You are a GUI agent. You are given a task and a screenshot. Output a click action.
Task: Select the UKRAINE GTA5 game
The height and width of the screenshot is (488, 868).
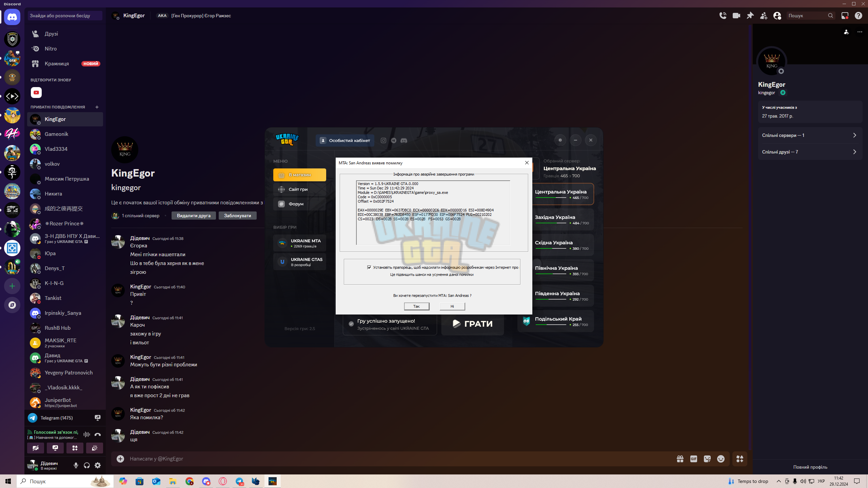pos(300,262)
